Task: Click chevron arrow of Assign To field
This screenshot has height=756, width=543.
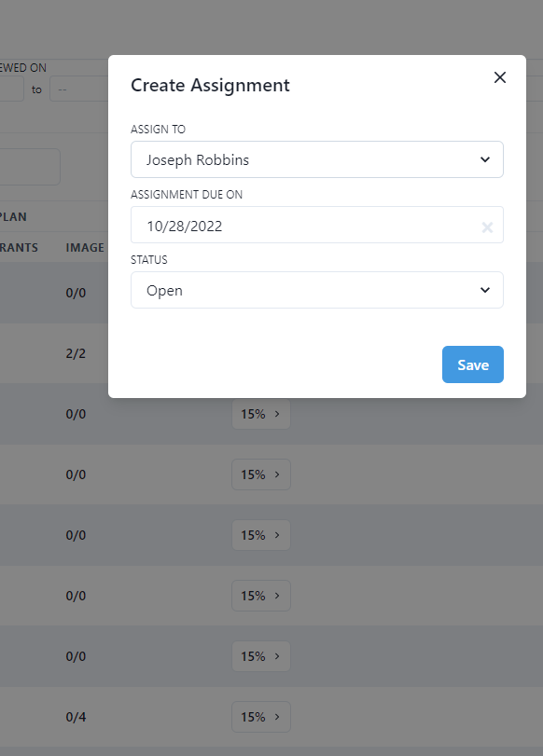Action: (485, 159)
